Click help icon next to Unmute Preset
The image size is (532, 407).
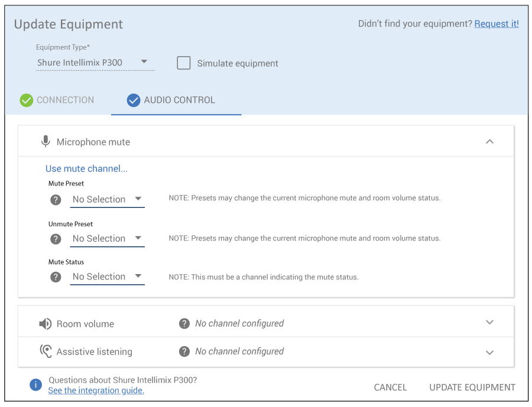click(x=56, y=239)
